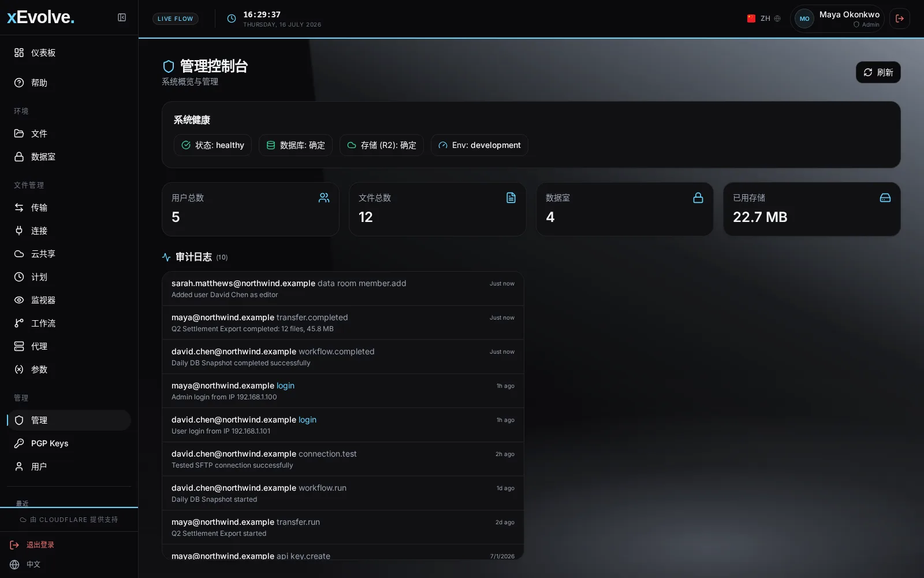
Task: Select the sarah.matthews data room member.add entry
Action: pyautogui.click(x=343, y=288)
